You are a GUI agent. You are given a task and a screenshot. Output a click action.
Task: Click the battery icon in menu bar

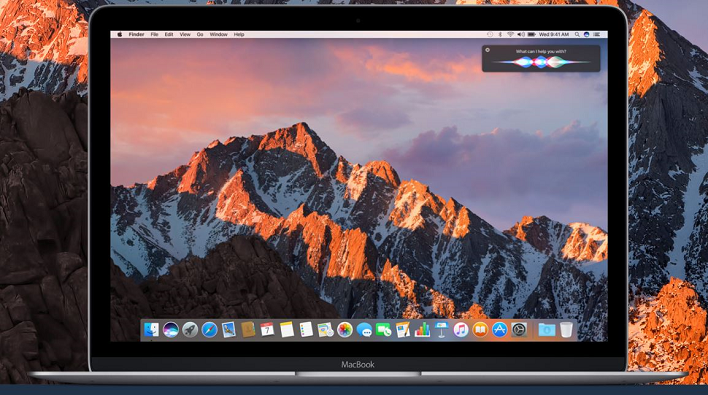[532, 34]
